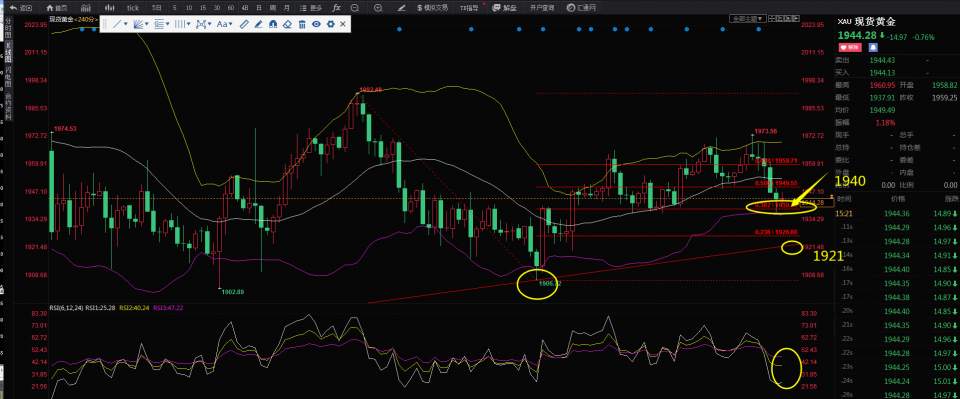Click the 15:21 time entry in tick list
960x399 pixels.
click(844, 213)
